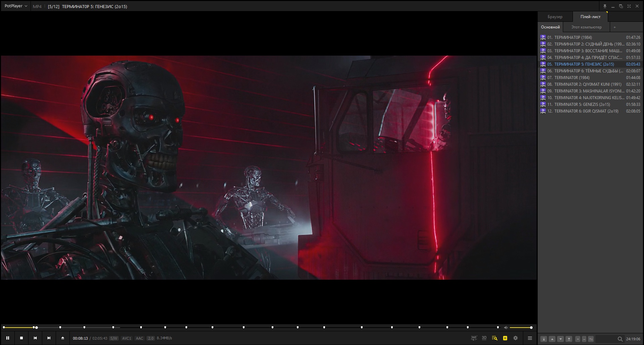This screenshot has height=345, width=644.
Task: Switch to the Браузер tab
Action: click(x=555, y=17)
